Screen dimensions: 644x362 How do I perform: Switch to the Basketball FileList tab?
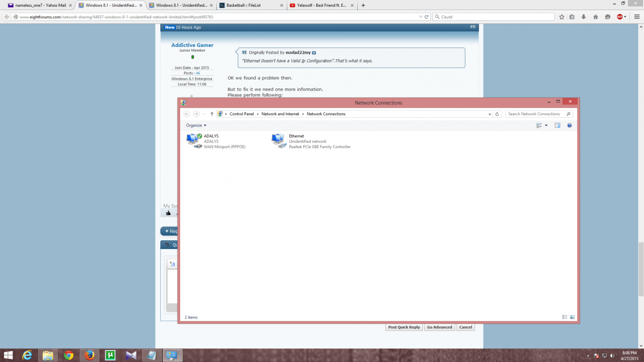pyautogui.click(x=251, y=5)
